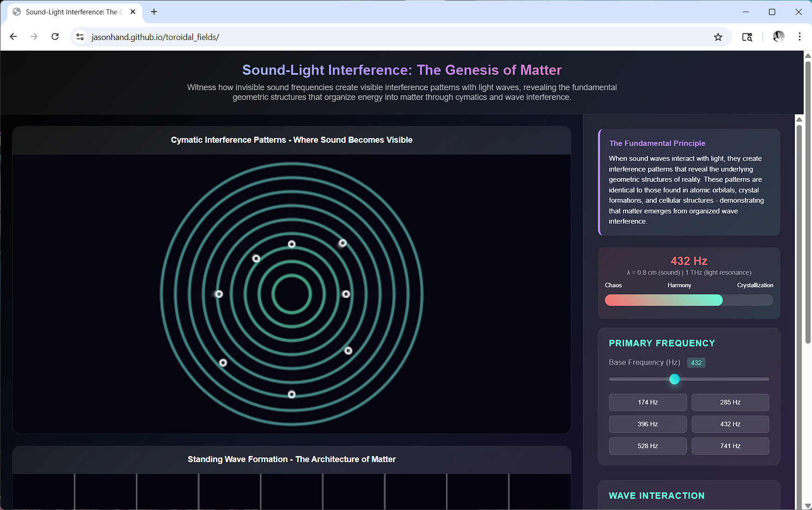Bookmark this page with star icon
This screenshot has height=510, width=812.
coord(718,37)
